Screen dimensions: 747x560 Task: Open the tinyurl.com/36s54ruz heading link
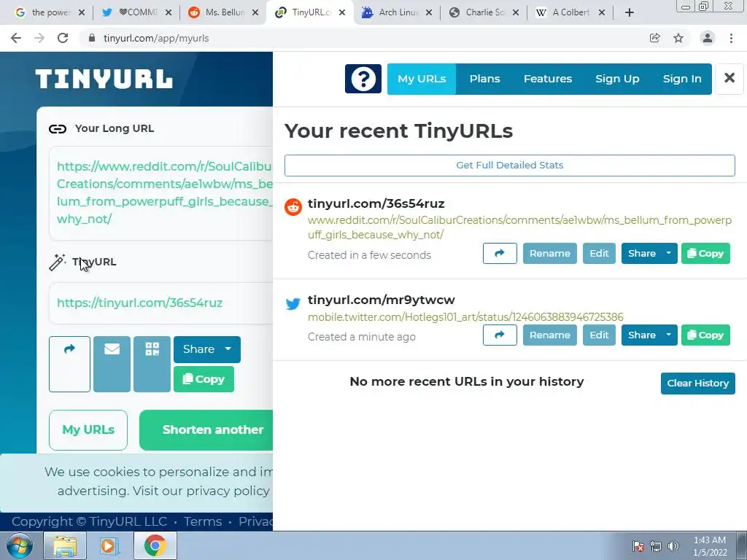(376, 203)
